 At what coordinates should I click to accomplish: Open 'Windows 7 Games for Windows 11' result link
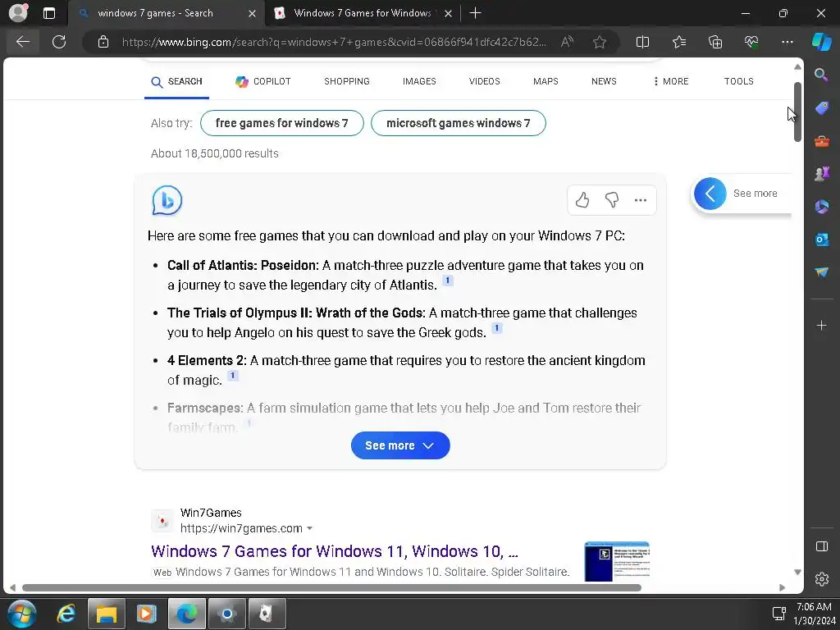(x=335, y=551)
